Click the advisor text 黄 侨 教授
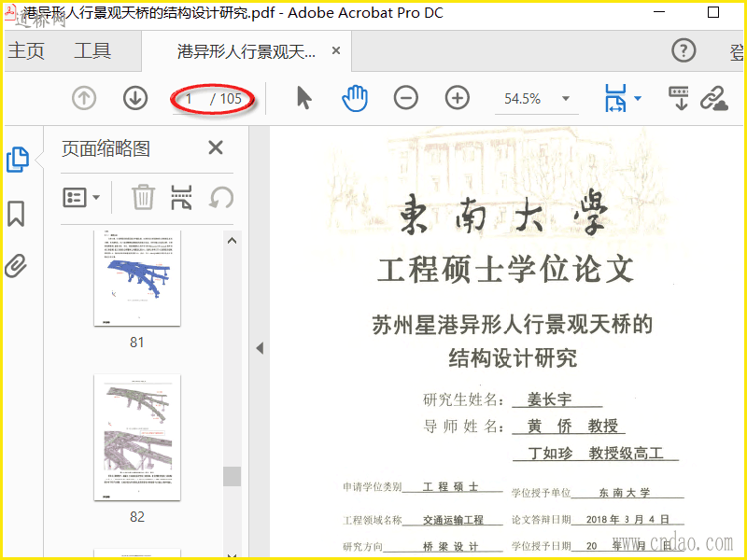This screenshot has width=747, height=560. [572, 426]
